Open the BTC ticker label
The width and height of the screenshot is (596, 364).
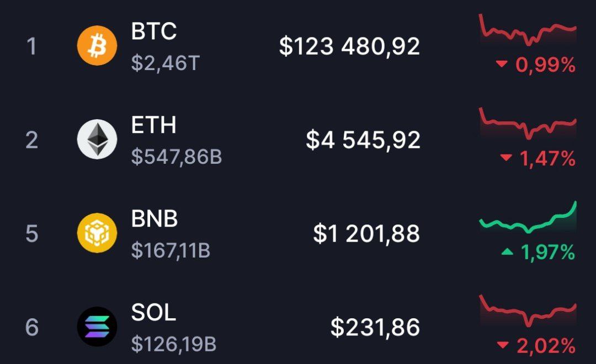point(154,31)
